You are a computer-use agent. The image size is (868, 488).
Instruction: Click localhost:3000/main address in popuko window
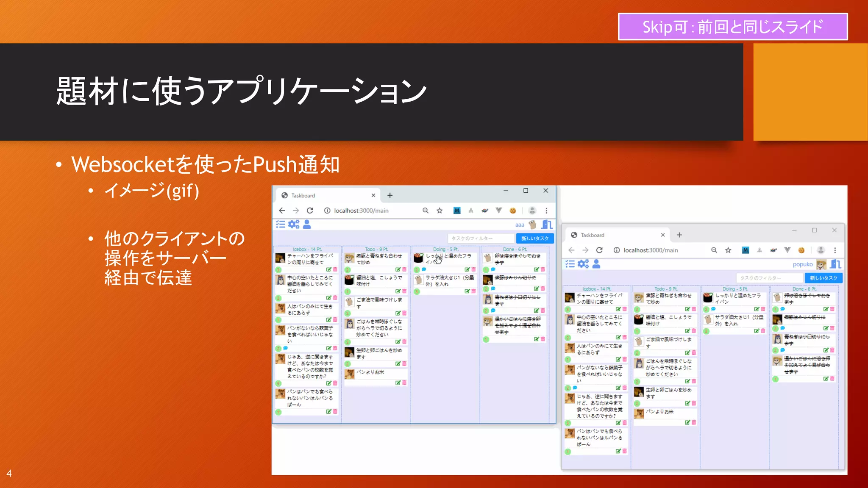tap(651, 250)
